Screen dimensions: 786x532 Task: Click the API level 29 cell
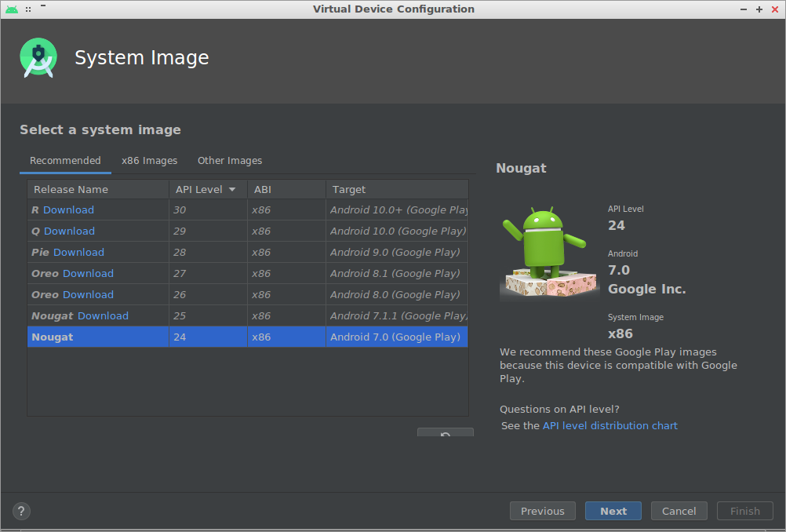[208, 231]
